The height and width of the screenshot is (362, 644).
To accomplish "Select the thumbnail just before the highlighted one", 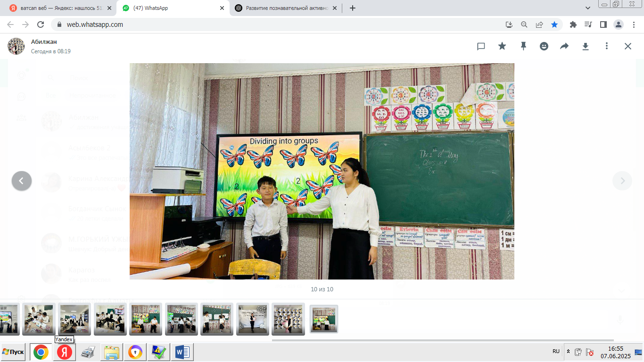I will point(289,319).
